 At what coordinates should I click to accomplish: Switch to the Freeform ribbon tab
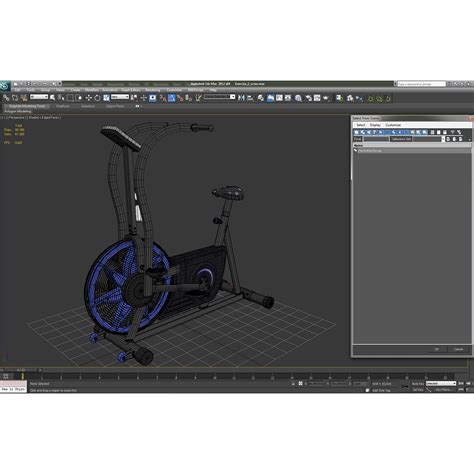tap(63, 106)
